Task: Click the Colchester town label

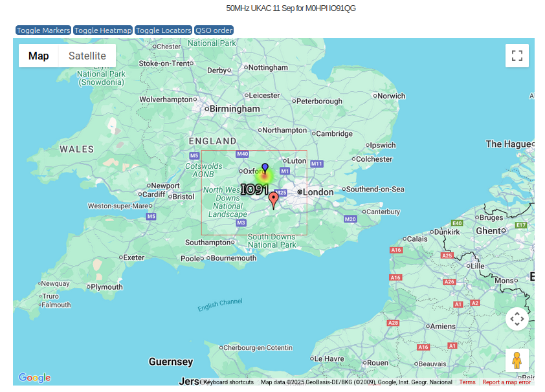Action: [374, 159]
